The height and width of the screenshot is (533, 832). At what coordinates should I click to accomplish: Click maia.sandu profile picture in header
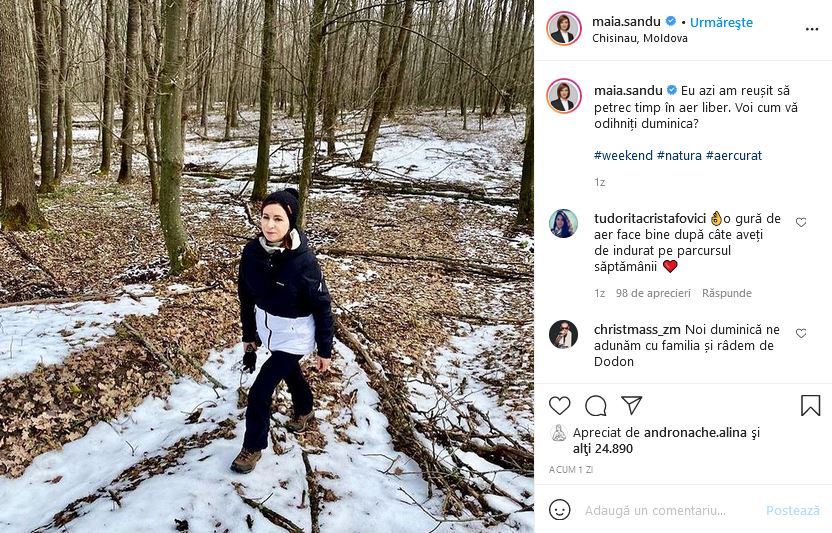tap(563, 29)
